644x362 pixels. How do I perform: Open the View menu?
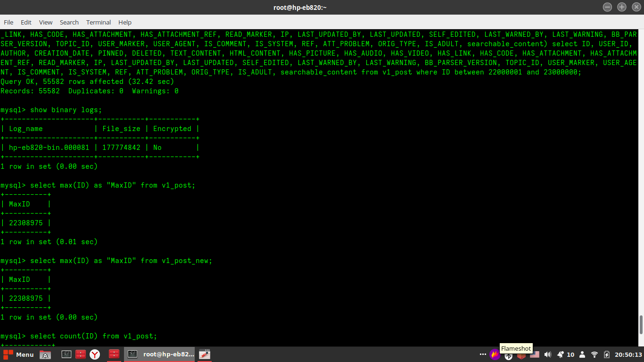(46, 22)
